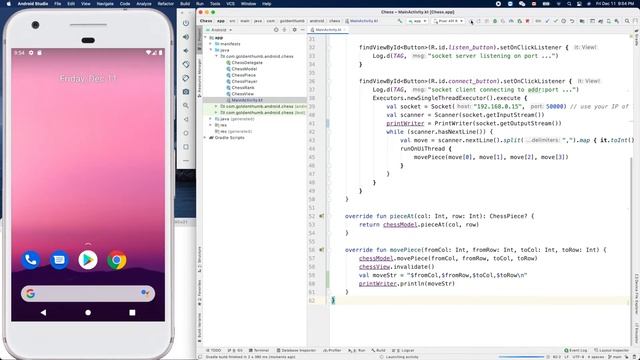This screenshot has height=360, width=640.
Task: Open project panel gear settings
Action: [294, 30]
